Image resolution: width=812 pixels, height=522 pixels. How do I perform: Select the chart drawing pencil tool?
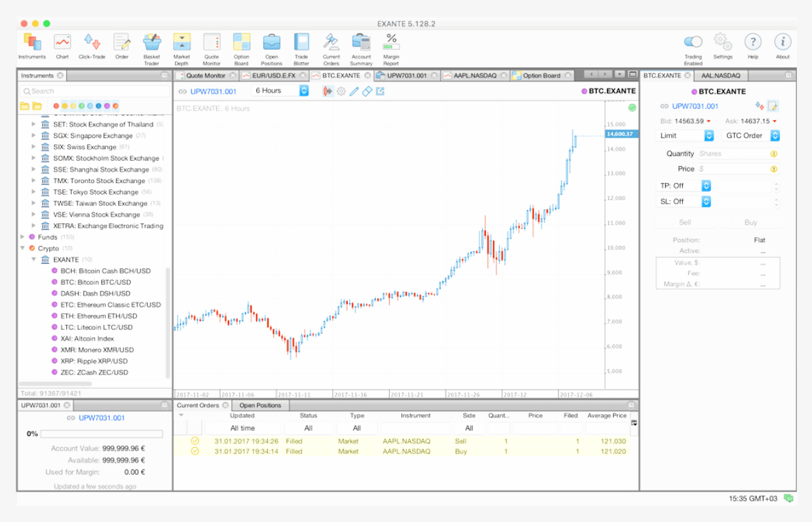click(x=354, y=91)
